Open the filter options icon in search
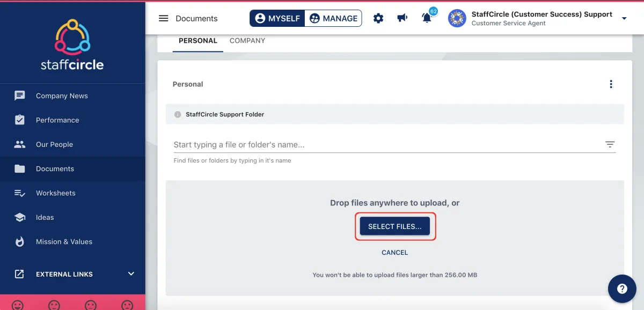The width and height of the screenshot is (644, 310). (x=610, y=144)
